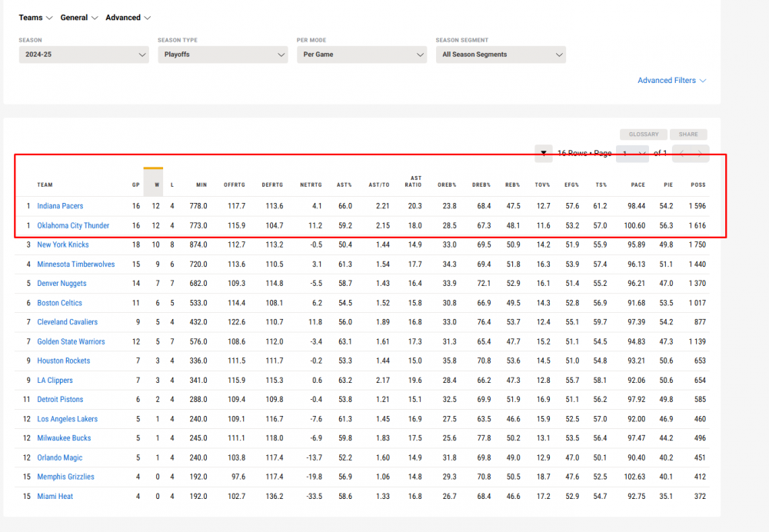Sort table by PACE column header

pos(638,185)
